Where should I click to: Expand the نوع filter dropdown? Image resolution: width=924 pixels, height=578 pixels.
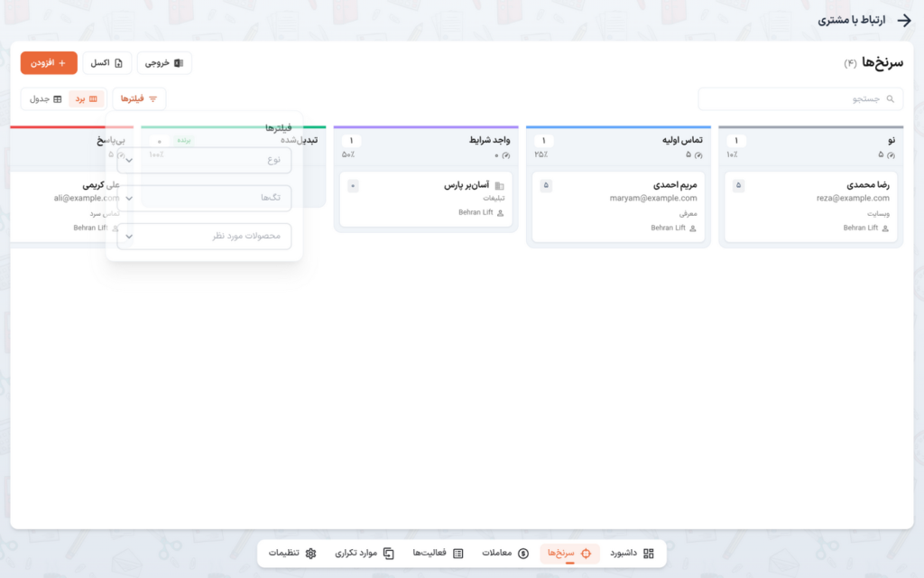tap(204, 160)
